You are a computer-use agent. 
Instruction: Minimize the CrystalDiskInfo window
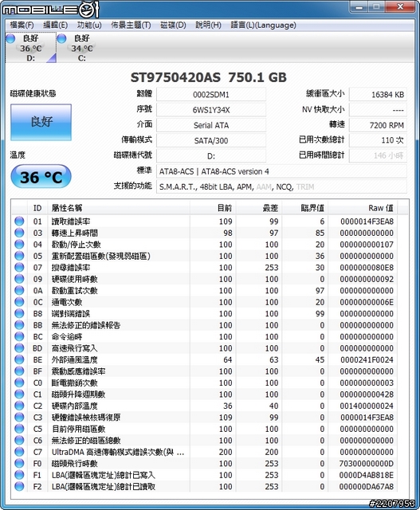pos(359,7)
